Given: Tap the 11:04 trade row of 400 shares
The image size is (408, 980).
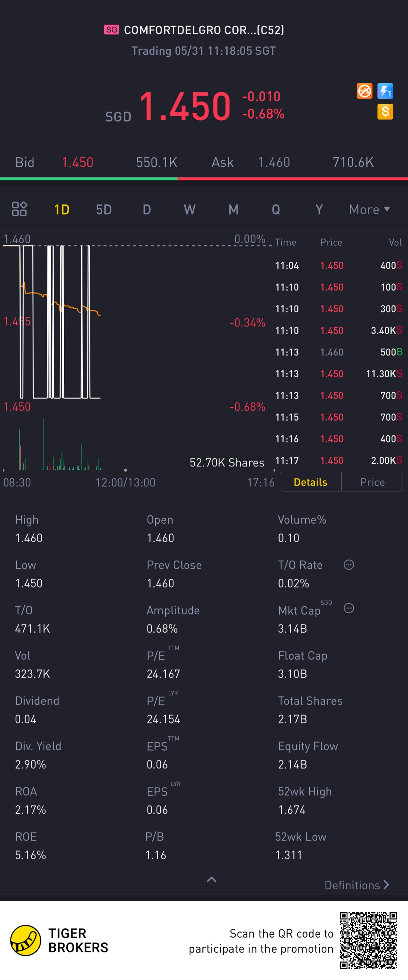Looking at the screenshot, I should 339,265.
